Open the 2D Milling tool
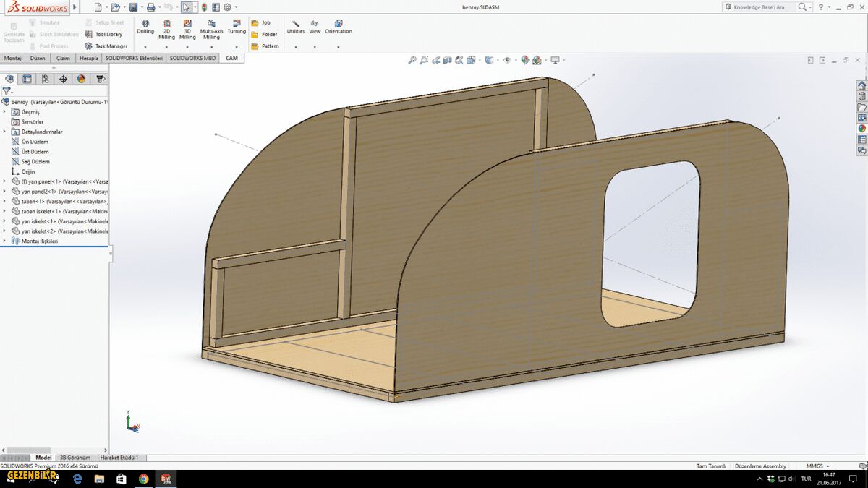868x488 pixels. (166, 29)
